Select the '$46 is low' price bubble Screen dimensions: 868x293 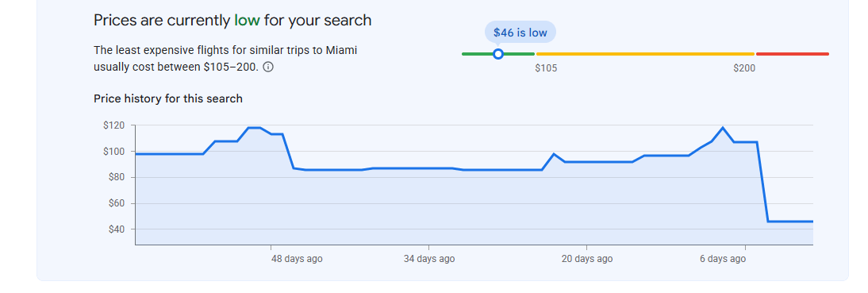pyautogui.click(x=520, y=33)
